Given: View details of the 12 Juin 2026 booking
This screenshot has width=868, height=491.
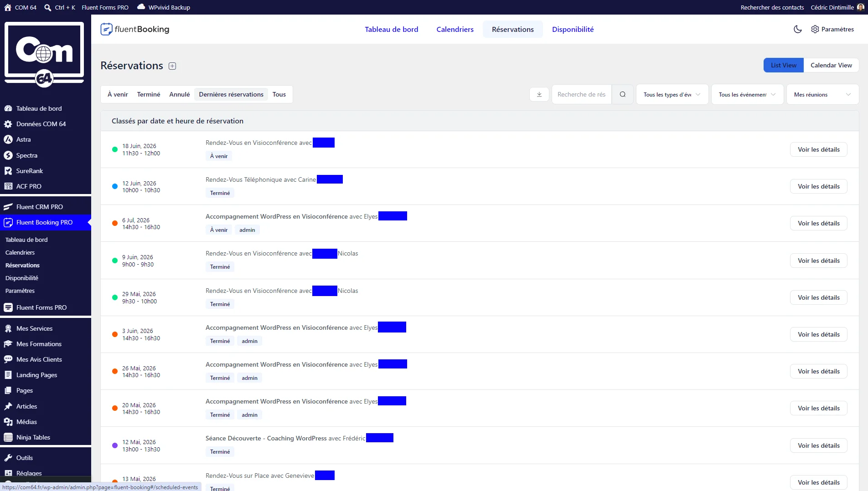Looking at the screenshot, I should (x=818, y=186).
